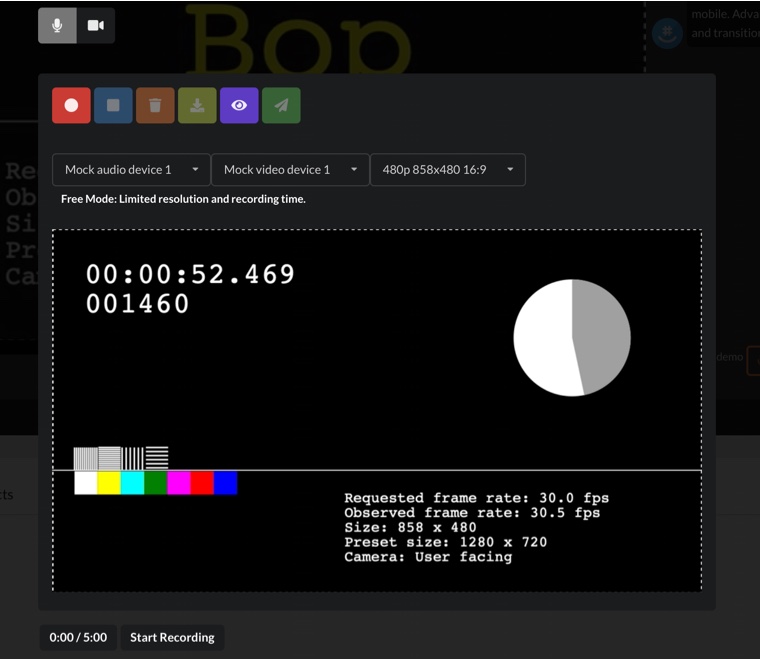Click the 00:00:52.469 timestamp in the preview

(190, 274)
